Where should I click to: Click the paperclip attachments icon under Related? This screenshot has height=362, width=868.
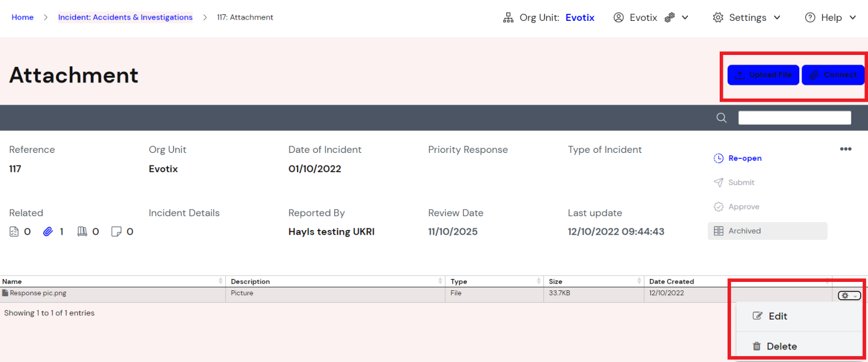pos(48,232)
